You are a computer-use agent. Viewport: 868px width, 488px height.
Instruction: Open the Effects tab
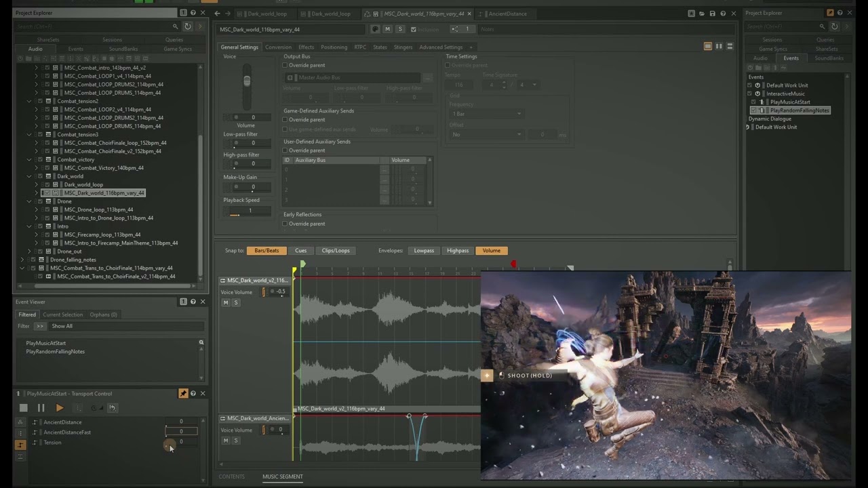(x=307, y=47)
